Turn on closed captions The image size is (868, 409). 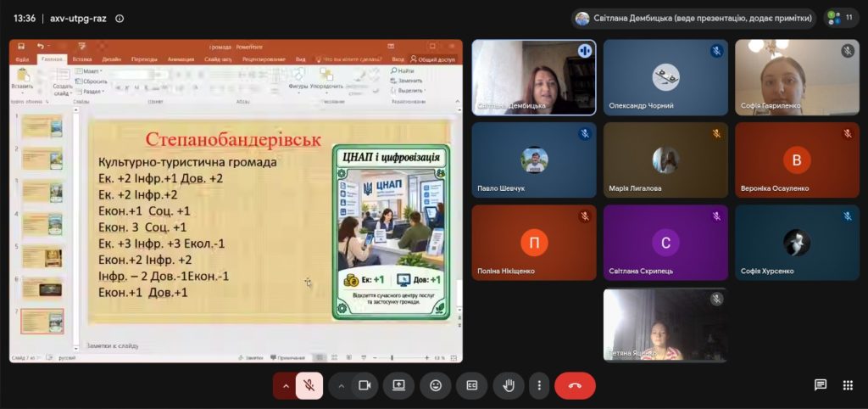point(471,386)
